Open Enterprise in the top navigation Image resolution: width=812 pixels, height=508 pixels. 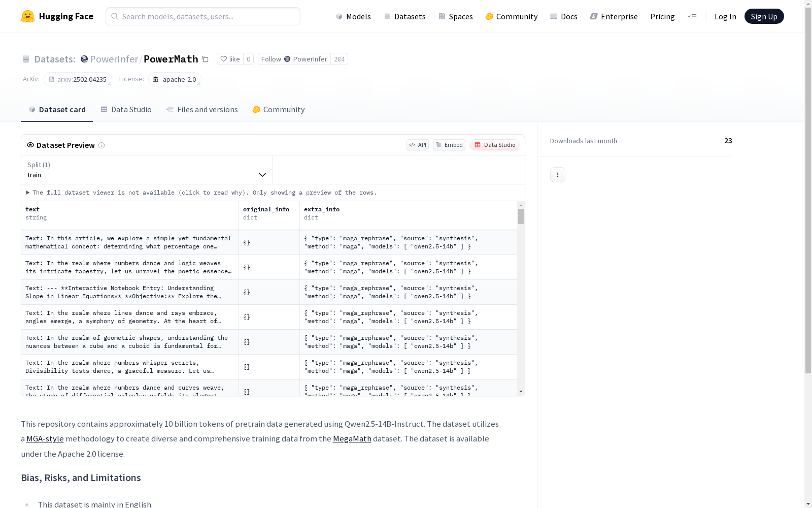click(x=614, y=16)
